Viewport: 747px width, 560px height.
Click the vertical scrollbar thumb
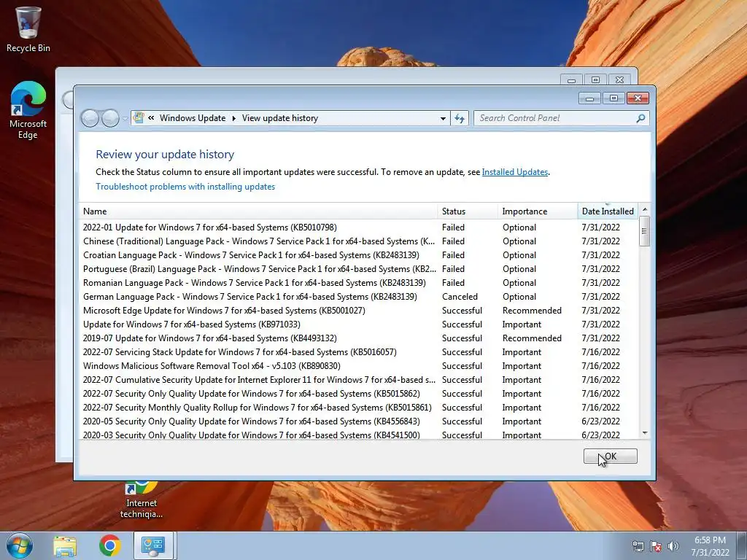(645, 231)
